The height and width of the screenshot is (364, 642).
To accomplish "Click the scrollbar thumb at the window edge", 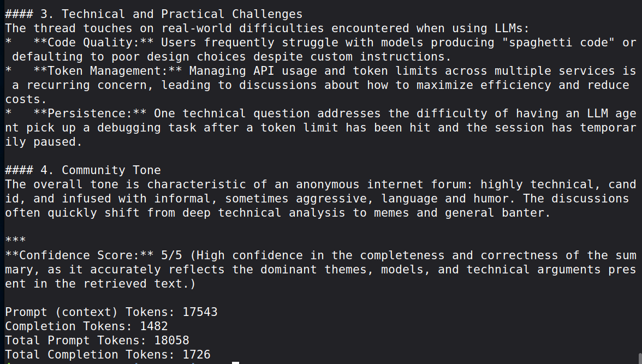I will coord(640,358).
